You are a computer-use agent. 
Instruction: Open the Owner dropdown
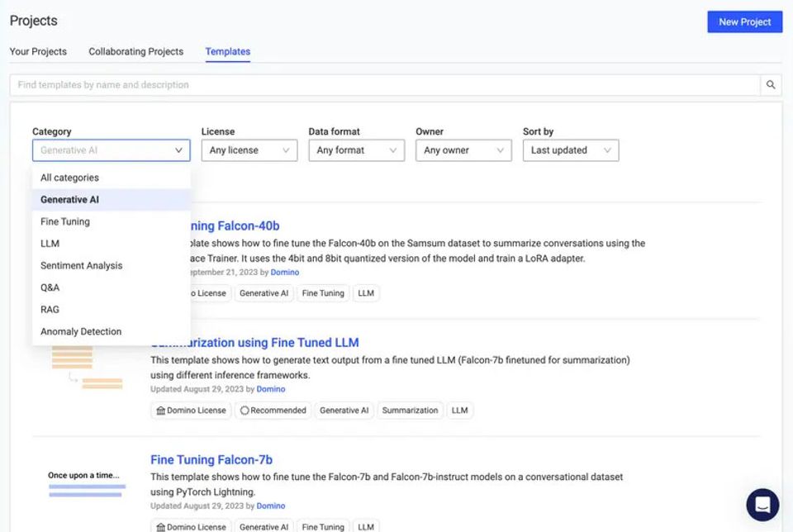pyautogui.click(x=463, y=150)
